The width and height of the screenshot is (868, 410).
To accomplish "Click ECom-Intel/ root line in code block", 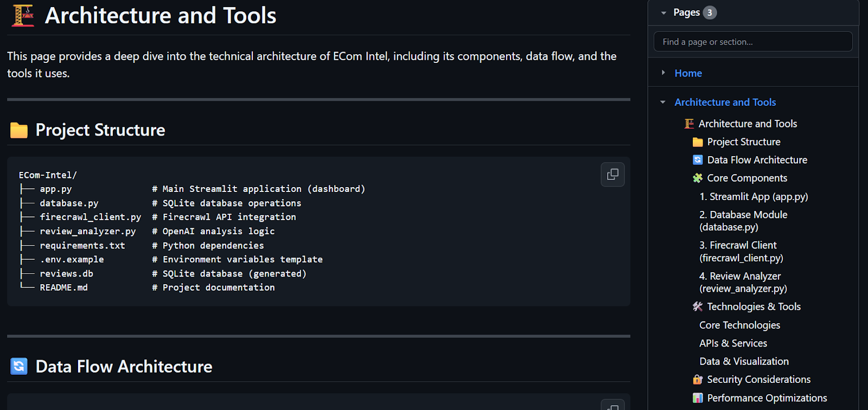I will tap(48, 175).
